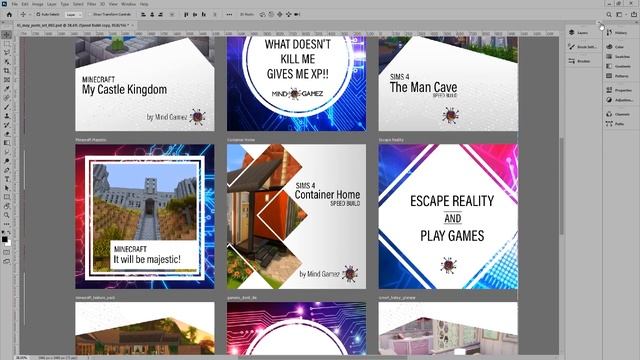Click Align left edges button

pos(143,14)
